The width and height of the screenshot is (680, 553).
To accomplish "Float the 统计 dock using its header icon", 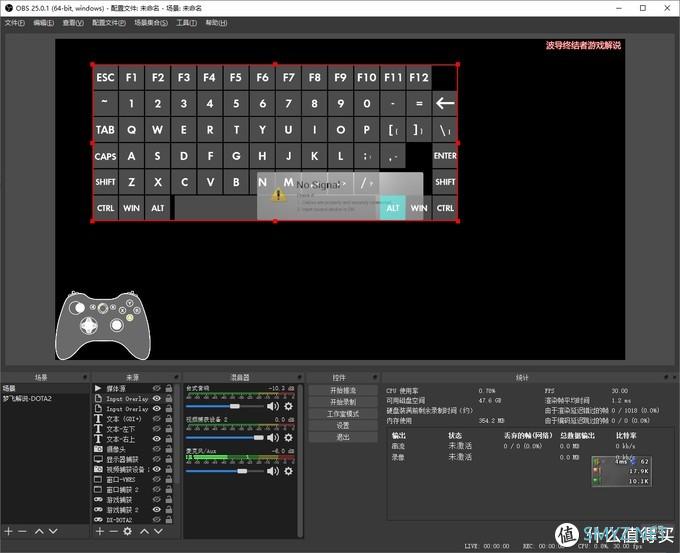I will click(666, 377).
